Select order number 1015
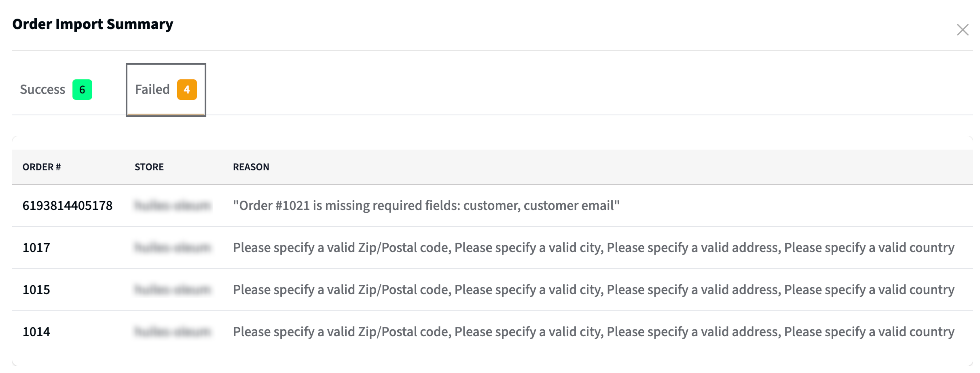Viewport: 980px width, 373px height. pos(36,290)
